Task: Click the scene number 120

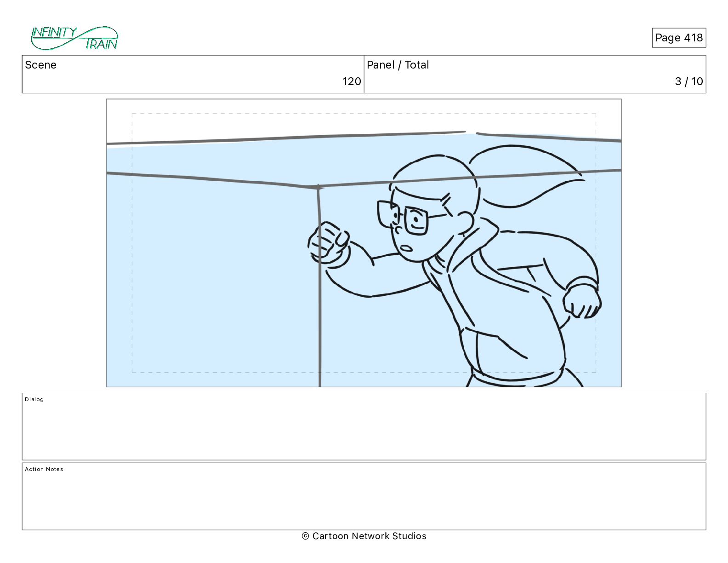Action: pyautogui.click(x=352, y=81)
